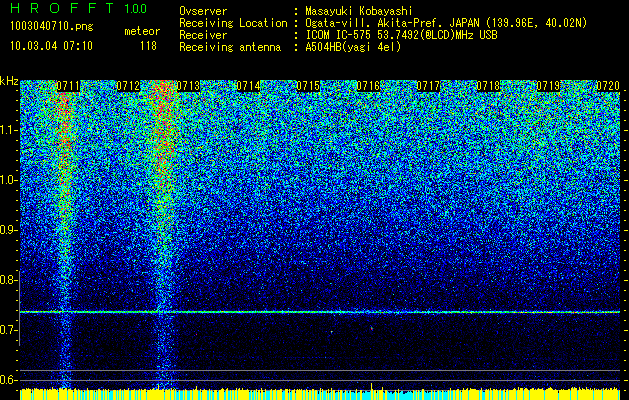Viewport: 629px width, 400px height.
Task: Click the name Masayuki Kobayashi
Action: [359, 11]
